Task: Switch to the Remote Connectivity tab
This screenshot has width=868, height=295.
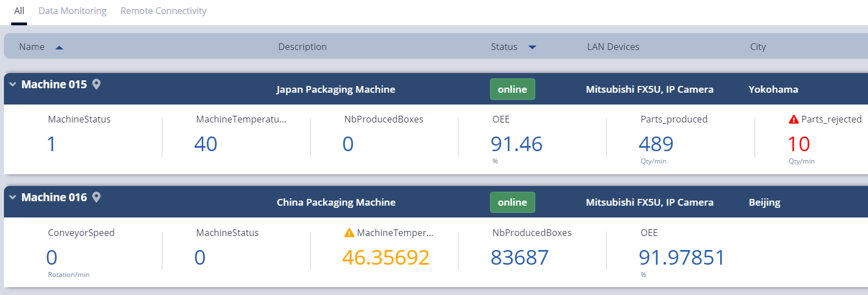Action: click(x=163, y=11)
